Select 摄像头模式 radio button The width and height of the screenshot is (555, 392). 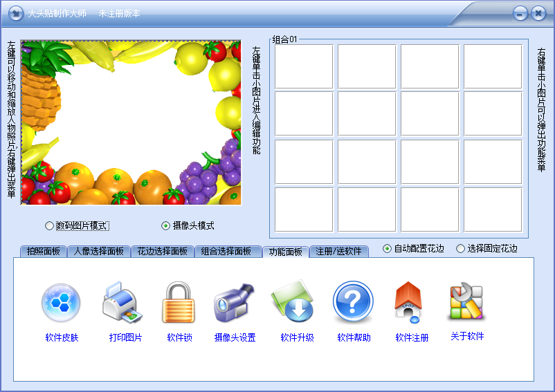click(x=165, y=225)
